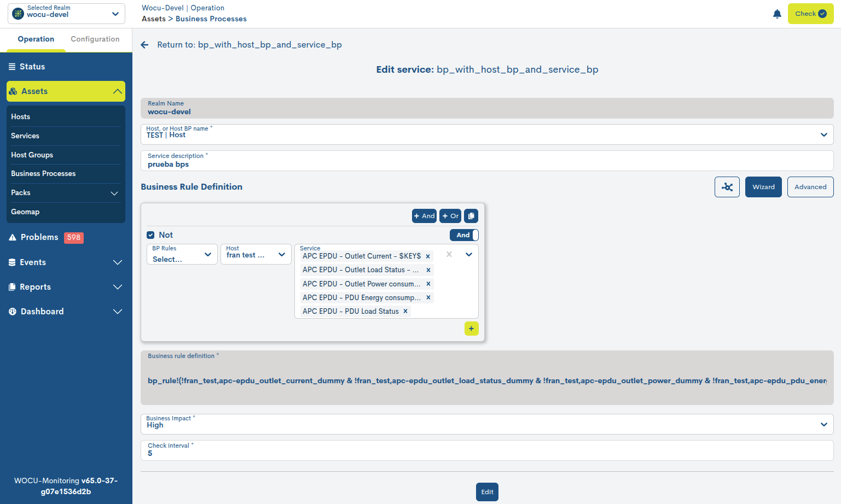Screen dimensions: 841x504
Task: Toggle the Not checkbox in the rule
Action: tap(150, 235)
